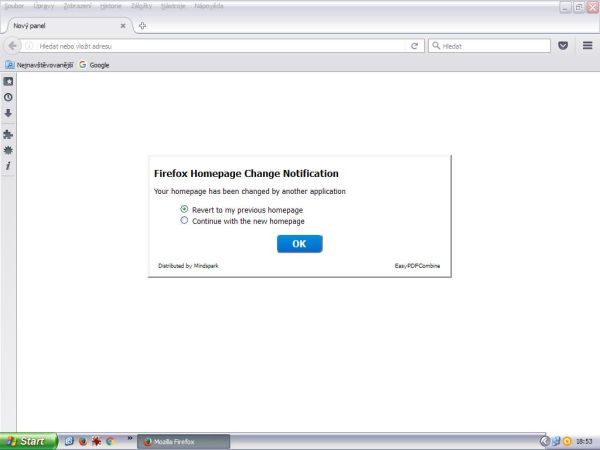Click the Windows Start button

click(x=27, y=441)
